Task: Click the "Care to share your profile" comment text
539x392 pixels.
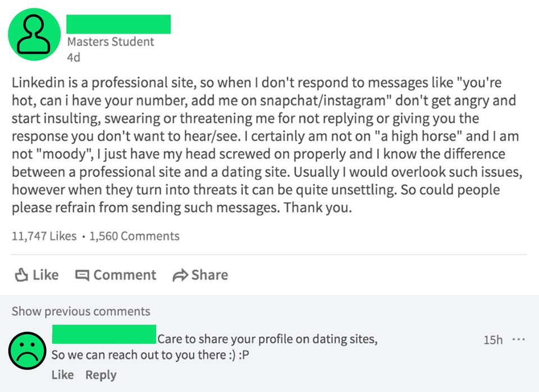Action: click(267, 339)
